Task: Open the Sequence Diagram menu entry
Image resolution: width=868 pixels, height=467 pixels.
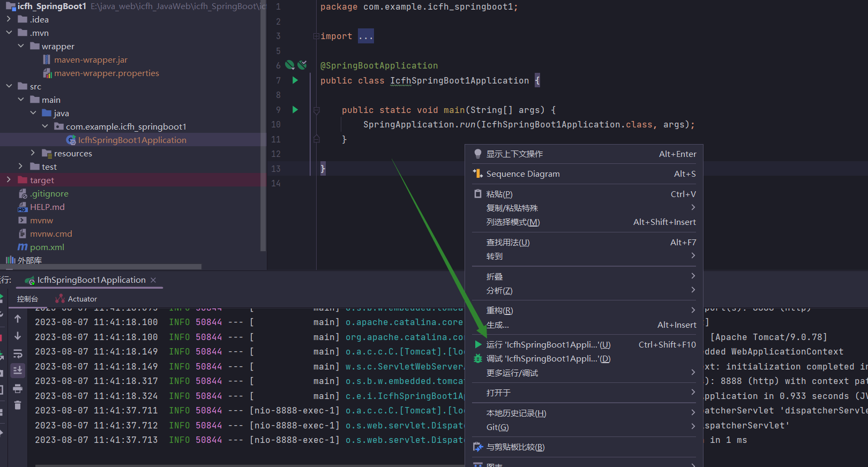Action: [x=522, y=174]
